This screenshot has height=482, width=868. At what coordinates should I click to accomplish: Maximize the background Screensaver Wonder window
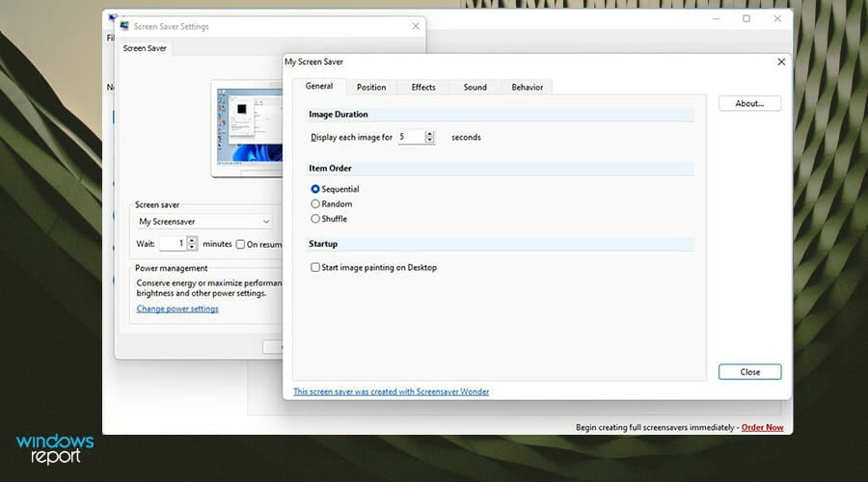[x=746, y=18]
